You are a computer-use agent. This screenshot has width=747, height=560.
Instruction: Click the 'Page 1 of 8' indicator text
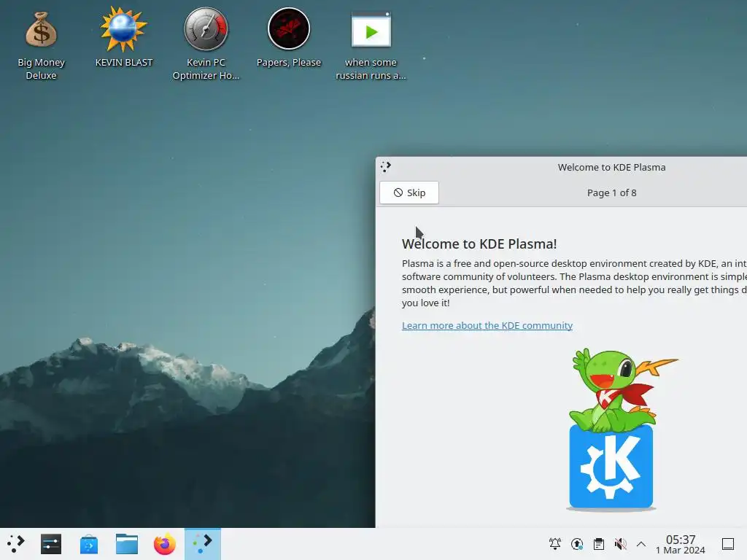coord(612,192)
